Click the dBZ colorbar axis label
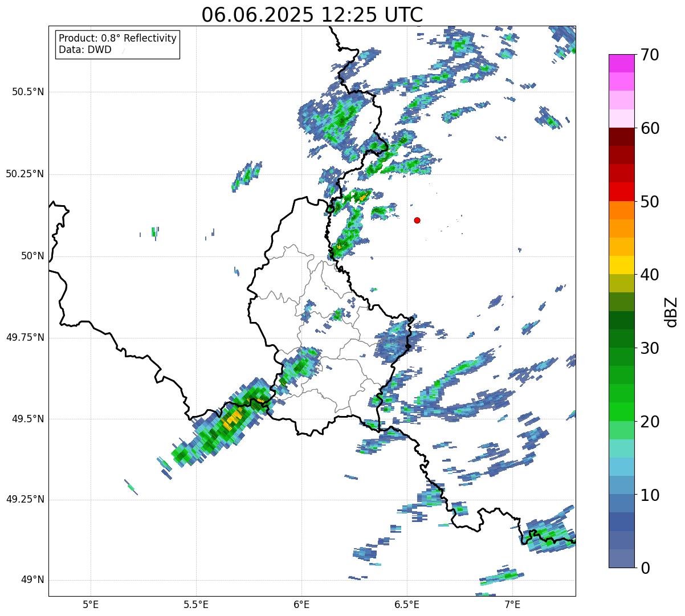Screen dimensions: 685x616 [671, 311]
